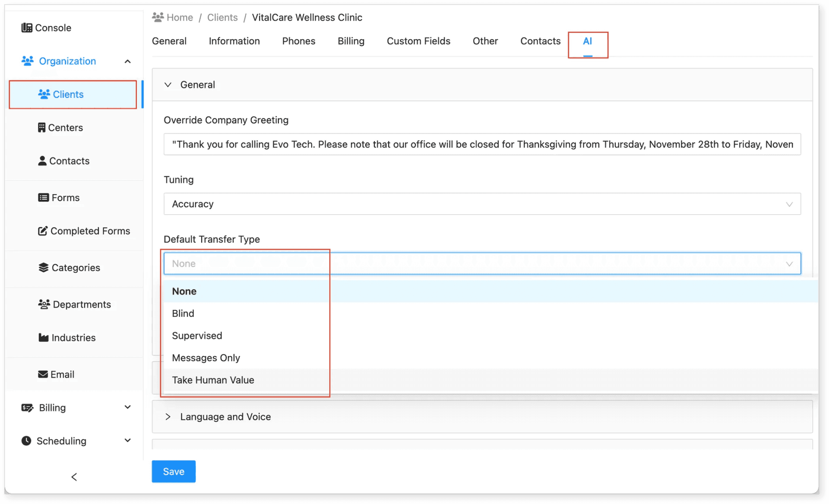Click the Default Transfer Type dropdown arrow
829x504 pixels.
(789, 264)
